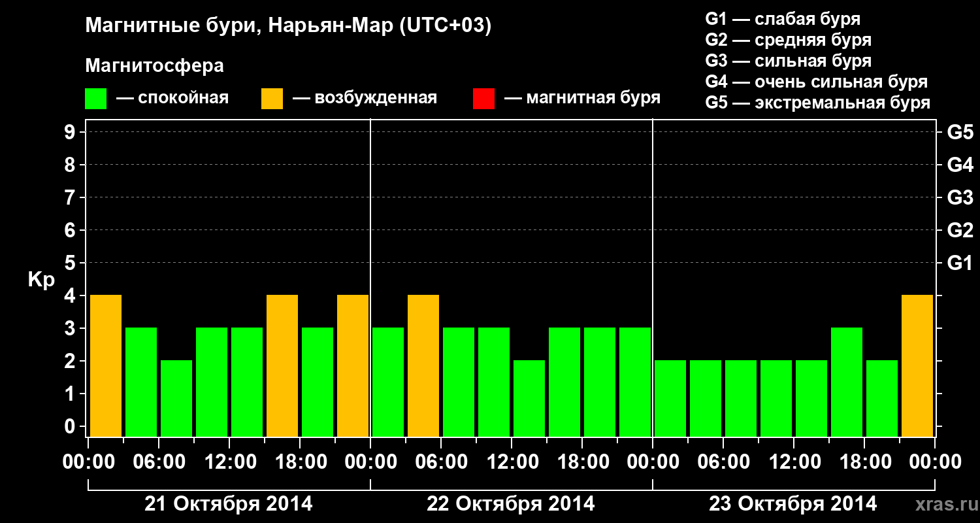Screen dimensions: 980x523
Task: Click the green 00:00–03:00 bar for 23 October
Action: pyautogui.click(x=670, y=398)
